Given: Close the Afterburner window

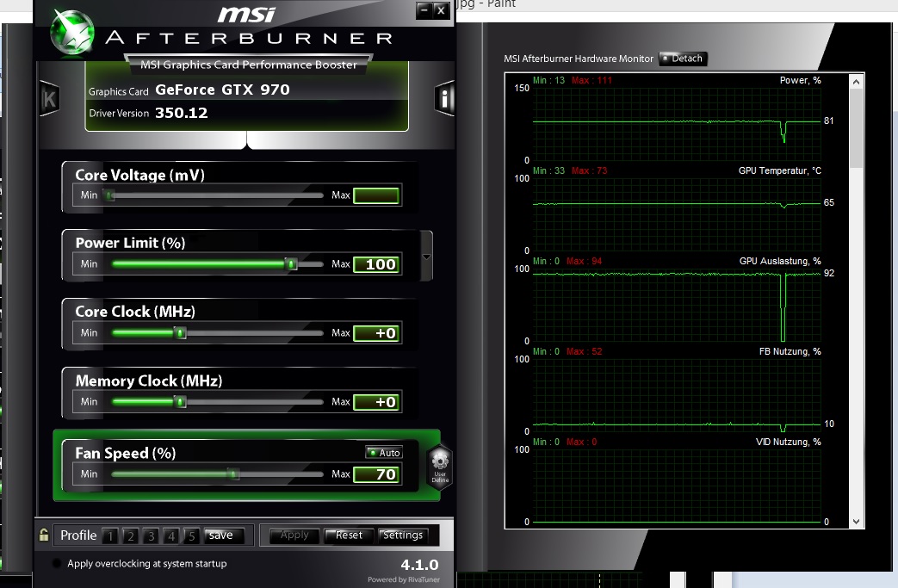Looking at the screenshot, I should [441, 9].
